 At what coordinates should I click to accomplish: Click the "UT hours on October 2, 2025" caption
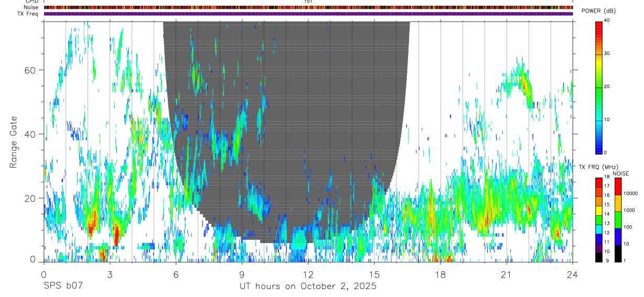pos(308,287)
